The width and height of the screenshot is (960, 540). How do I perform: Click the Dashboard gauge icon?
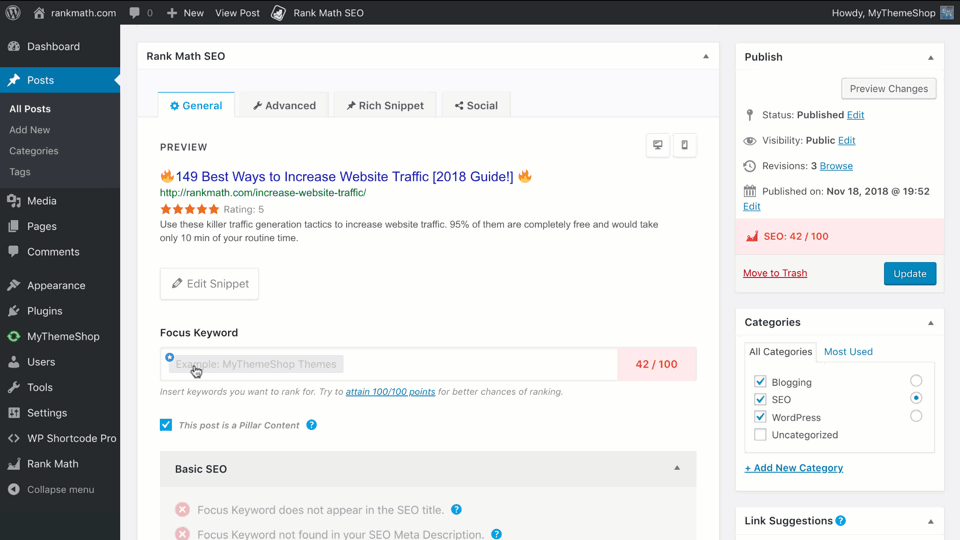pyautogui.click(x=13, y=46)
